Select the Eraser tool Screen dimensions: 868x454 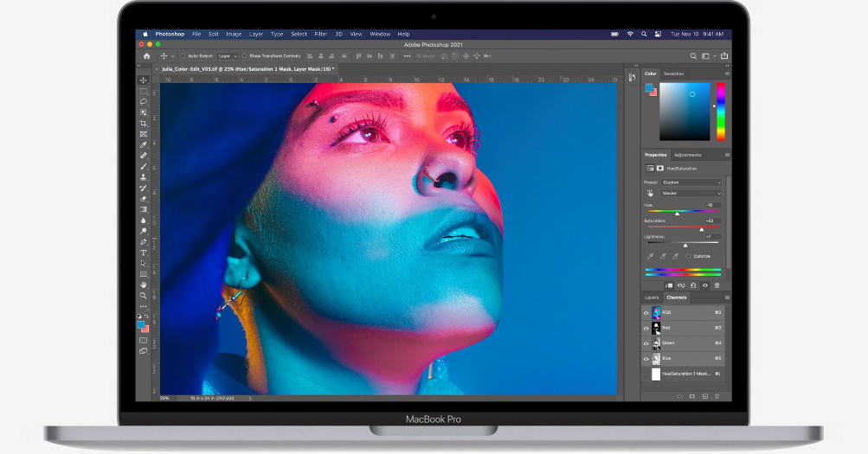click(x=144, y=199)
